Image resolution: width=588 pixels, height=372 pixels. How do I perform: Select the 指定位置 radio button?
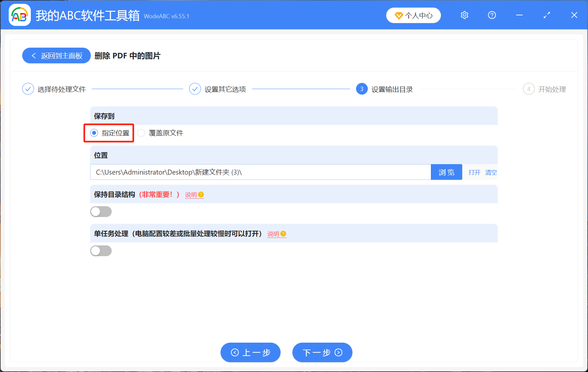click(94, 133)
